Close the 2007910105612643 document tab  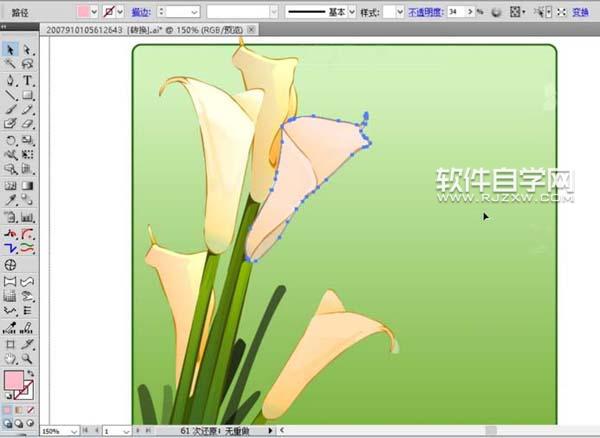click(251, 29)
